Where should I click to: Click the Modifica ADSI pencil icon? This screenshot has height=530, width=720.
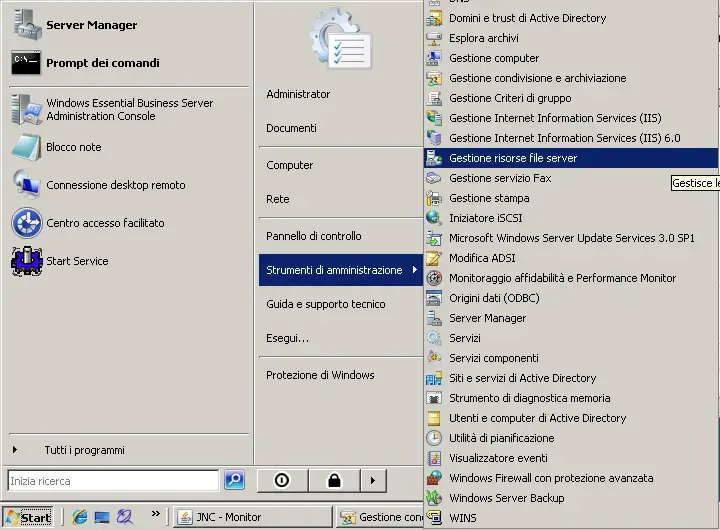click(x=434, y=258)
